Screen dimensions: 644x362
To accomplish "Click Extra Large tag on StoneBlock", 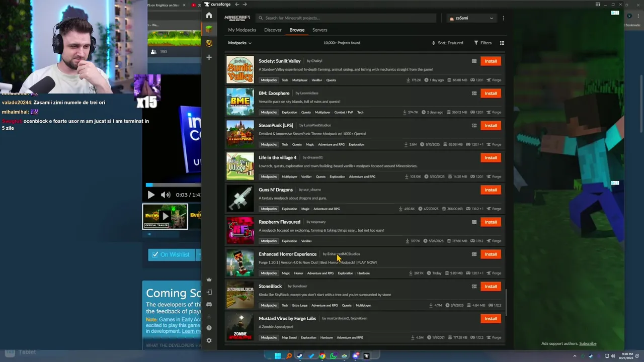I will (x=299, y=305).
